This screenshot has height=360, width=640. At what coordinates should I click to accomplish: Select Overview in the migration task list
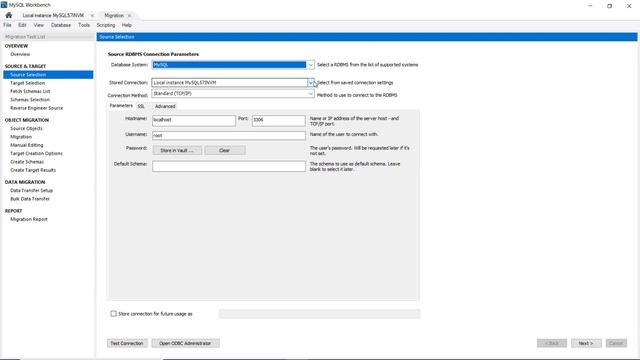[20, 54]
